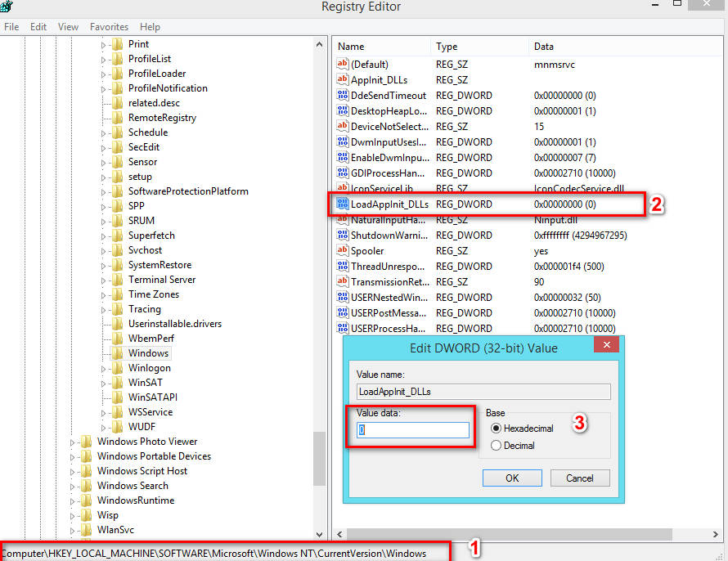Select the string icon beside IconServiceLib
This screenshot has height=561, width=728.
click(x=342, y=188)
